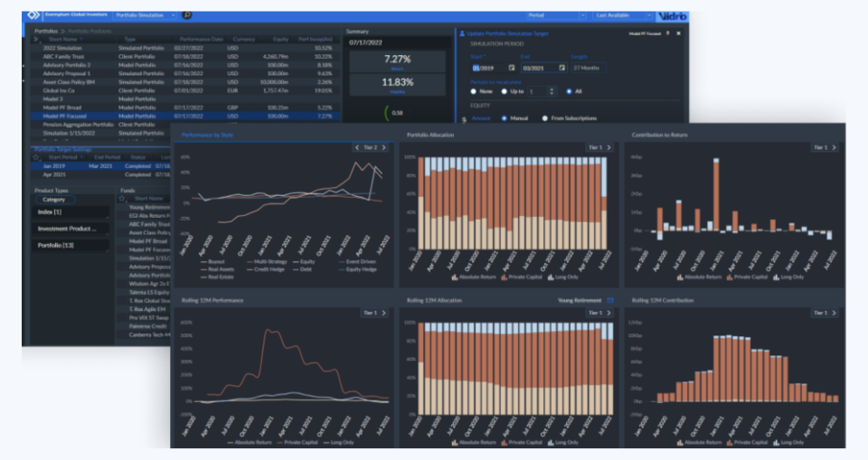
Task: Click the arrow icon heading the Portfolios table
Action: click(x=36, y=39)
